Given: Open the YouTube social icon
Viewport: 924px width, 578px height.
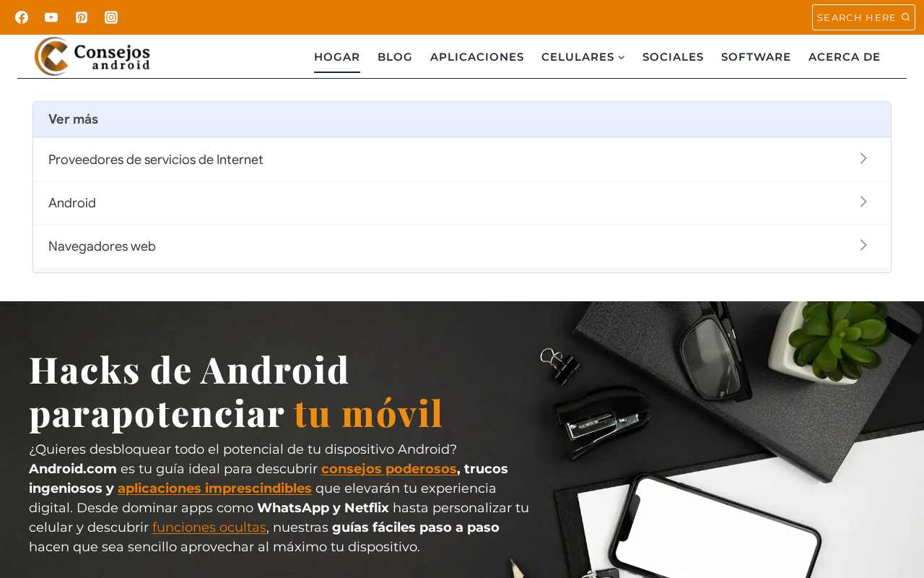Looking at the screenshot, I should point(51,17).
